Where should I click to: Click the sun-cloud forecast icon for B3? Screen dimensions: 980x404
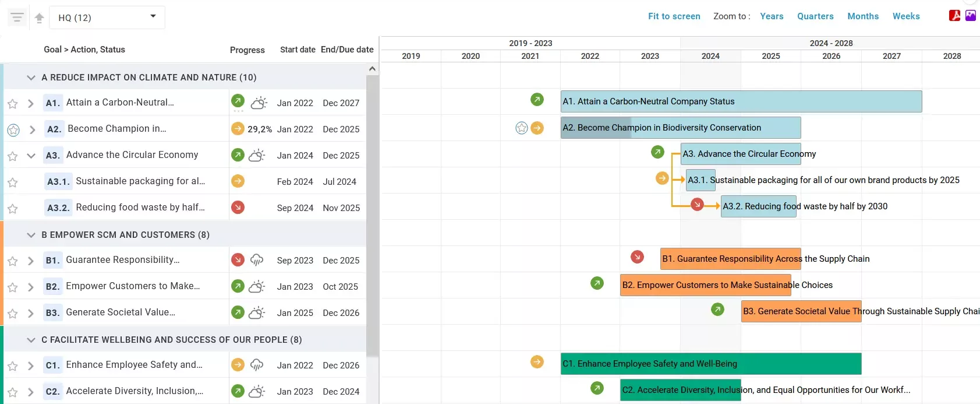(257, 312)
